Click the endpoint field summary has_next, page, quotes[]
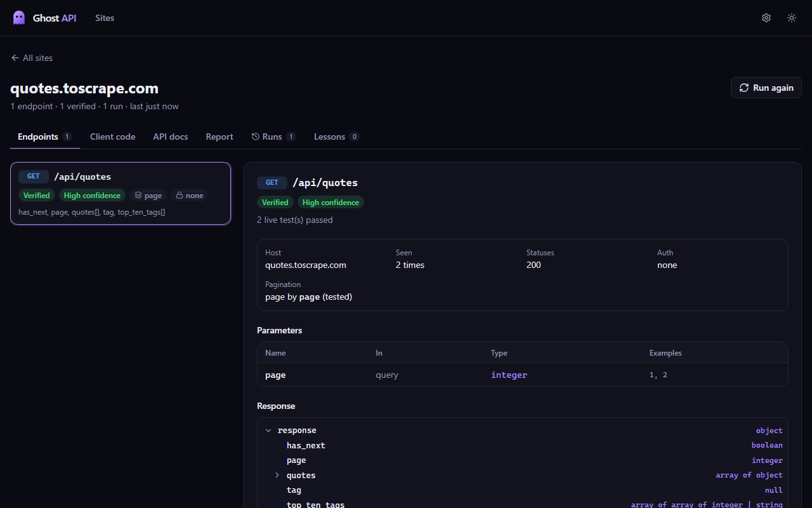Image resolution: width=812 pixels, height=508 pixels. click(x=92, y=211)
